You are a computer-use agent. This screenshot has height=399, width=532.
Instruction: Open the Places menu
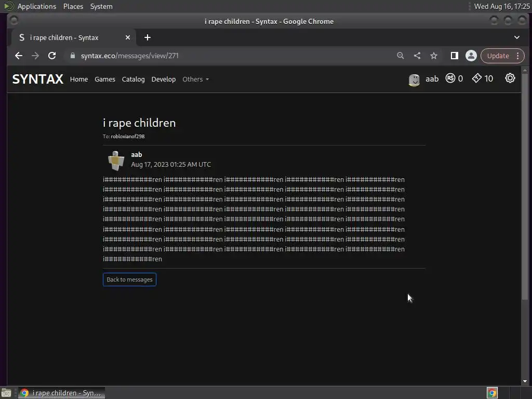pyautogui.click(x=73, y=6)
